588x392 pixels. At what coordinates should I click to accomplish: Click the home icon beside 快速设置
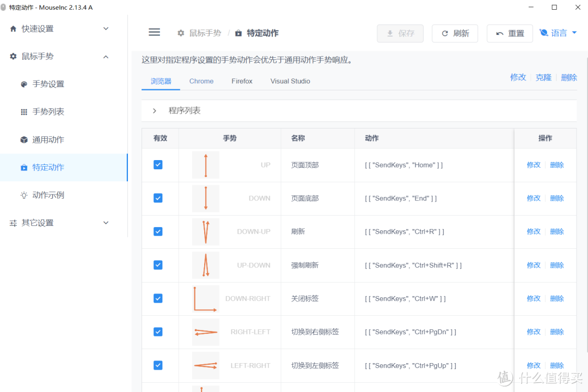coord(13,28)
